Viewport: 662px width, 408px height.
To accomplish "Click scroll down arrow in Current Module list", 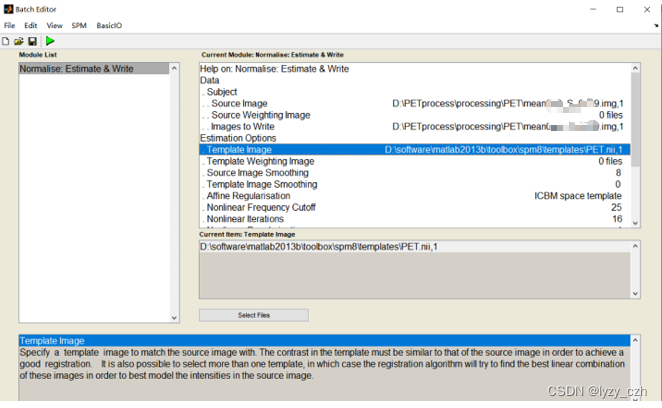I will 635,223.
